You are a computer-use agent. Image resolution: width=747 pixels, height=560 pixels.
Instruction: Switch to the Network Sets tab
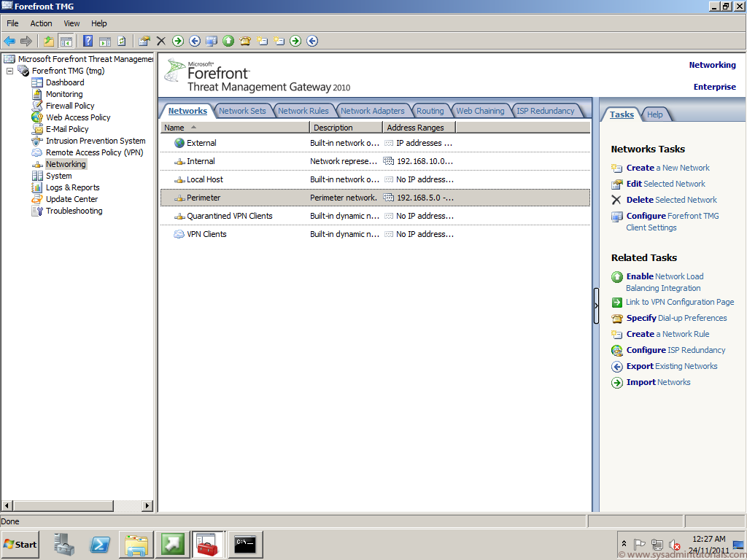(242, 111)
